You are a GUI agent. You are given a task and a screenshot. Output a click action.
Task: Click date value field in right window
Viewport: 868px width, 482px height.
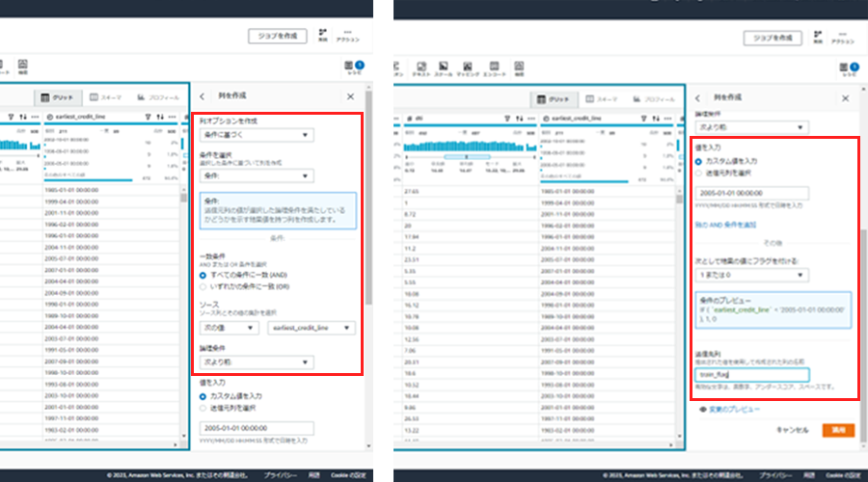[751, 193]
